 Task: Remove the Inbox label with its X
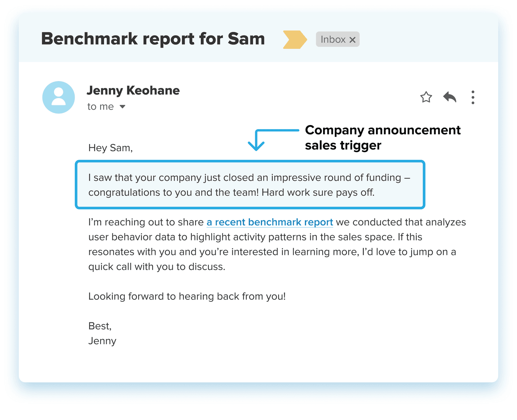click(353, 40)
